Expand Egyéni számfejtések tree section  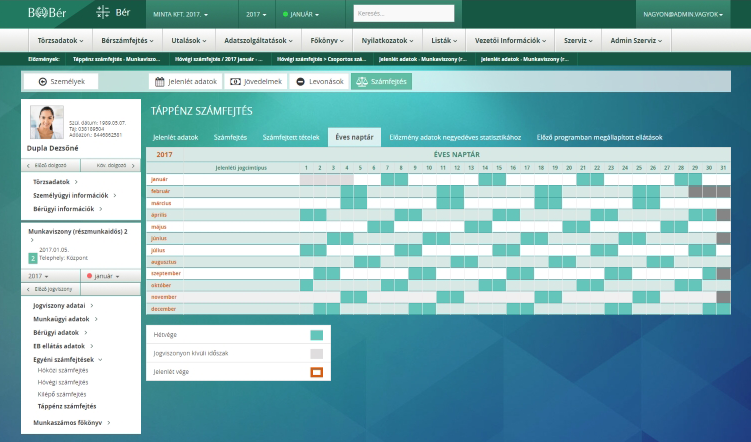tap(68, 359)
